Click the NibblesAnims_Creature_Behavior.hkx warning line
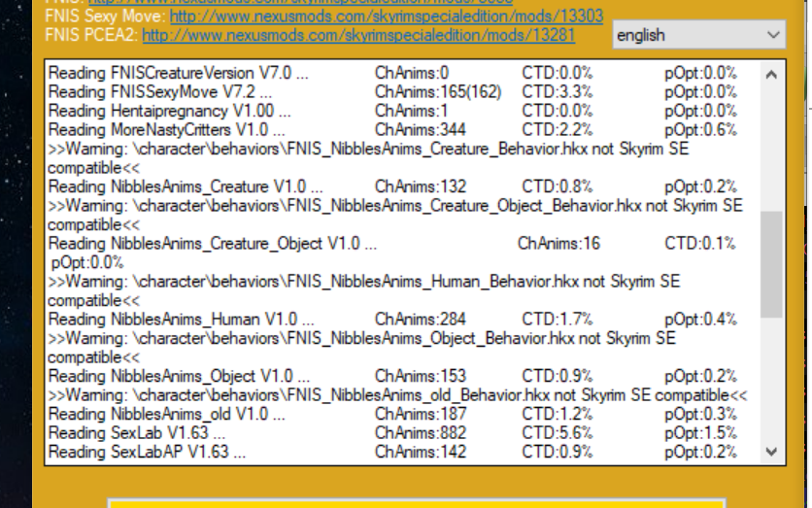 click(368, 158)
